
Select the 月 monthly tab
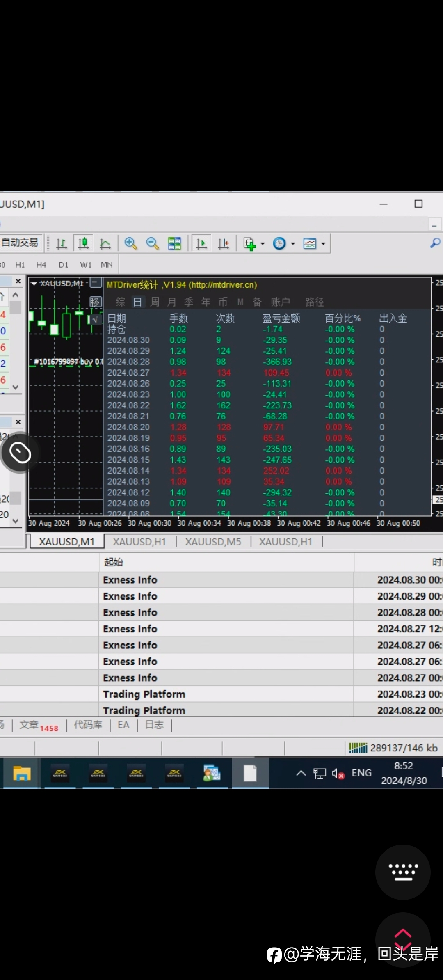coord(172,302)
